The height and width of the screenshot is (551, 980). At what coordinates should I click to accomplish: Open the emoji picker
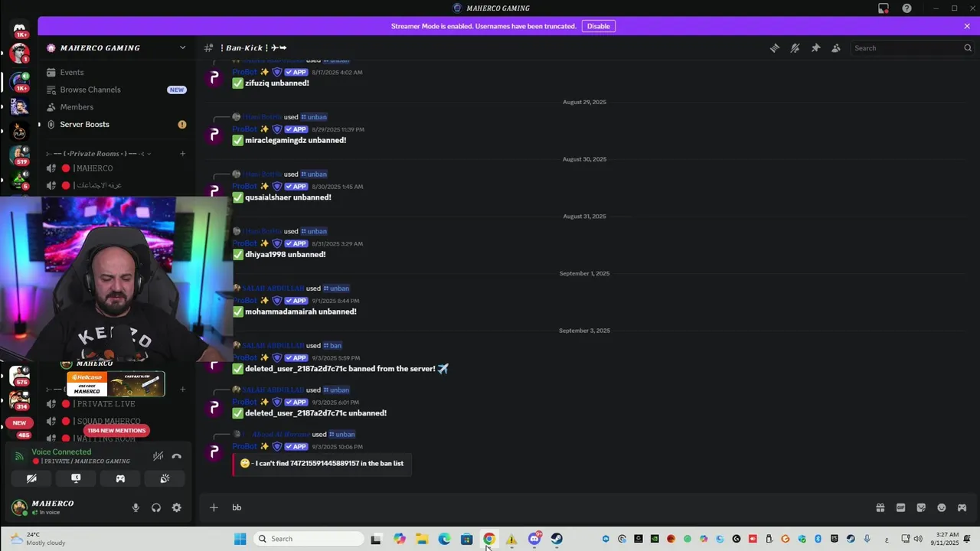tap(942, 507)
